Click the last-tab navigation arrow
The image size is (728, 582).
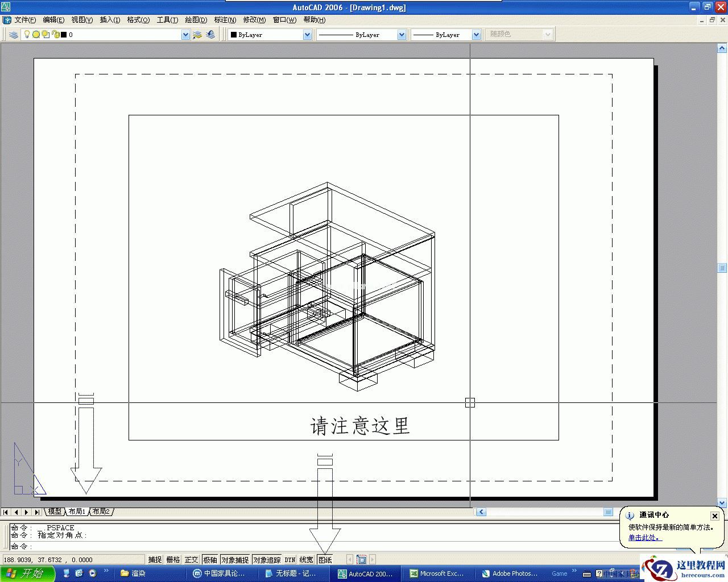pos(37,512)
